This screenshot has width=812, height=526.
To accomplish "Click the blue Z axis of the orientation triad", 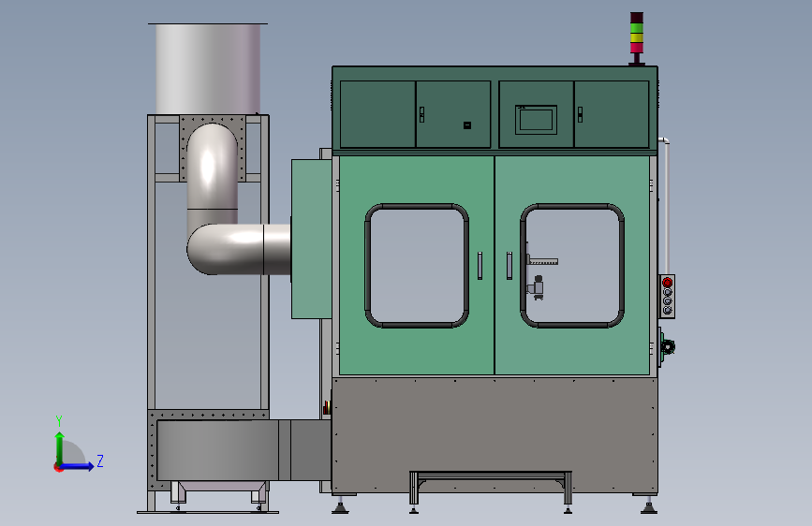I will point(78,466).
